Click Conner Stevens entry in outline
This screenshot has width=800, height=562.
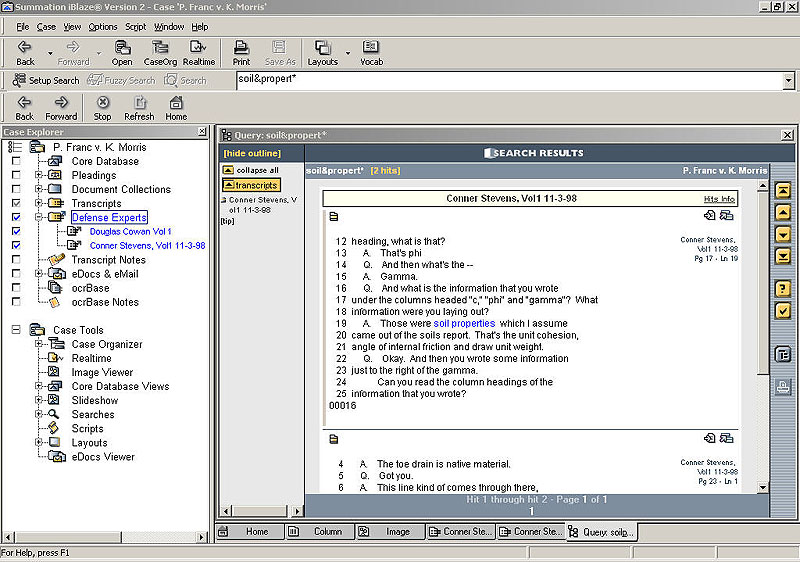click(x=259, y=205)
